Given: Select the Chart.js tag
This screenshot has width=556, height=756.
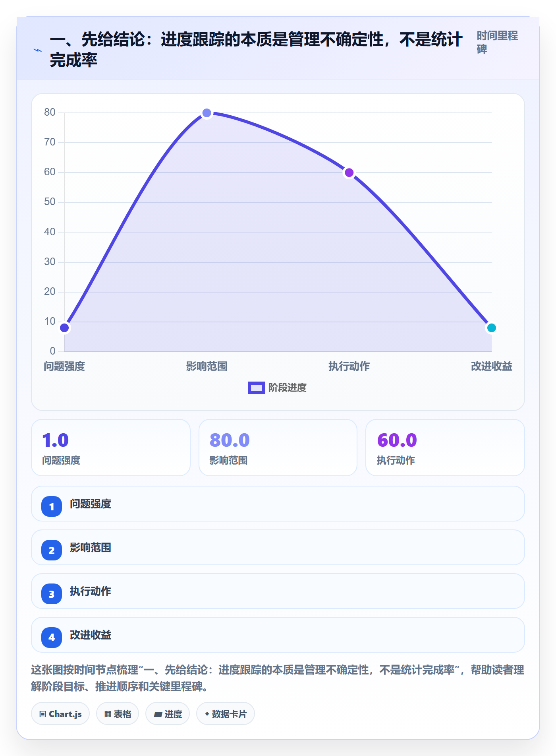Looking at the screenshot, I should [60, 714].
